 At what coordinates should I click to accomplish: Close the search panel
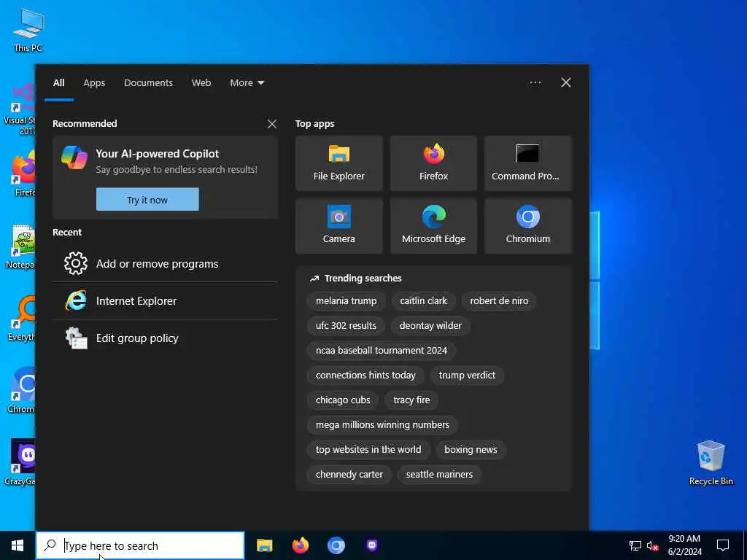tap(566, 82)
